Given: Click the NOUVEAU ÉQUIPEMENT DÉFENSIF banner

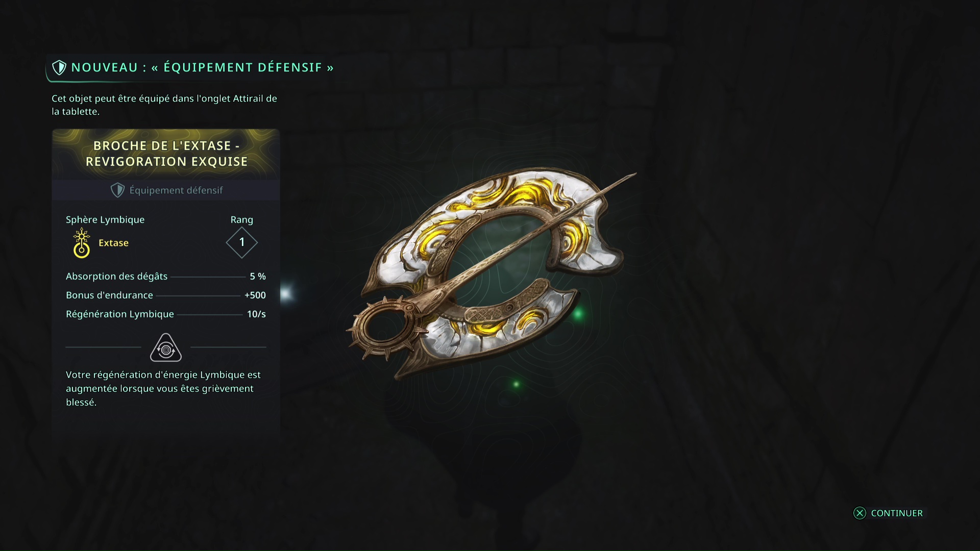Looking at the screenshot, I should click(x=192, y=68).
